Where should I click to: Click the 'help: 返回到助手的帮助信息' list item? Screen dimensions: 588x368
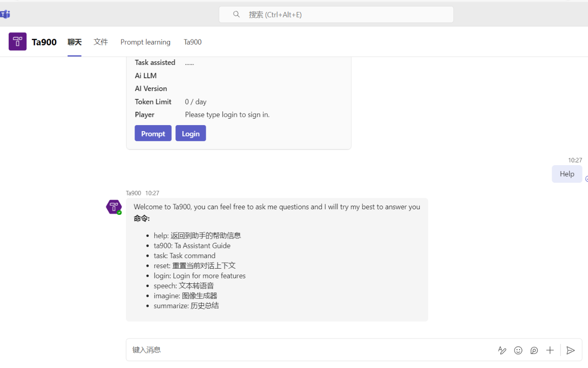point(197,236)
